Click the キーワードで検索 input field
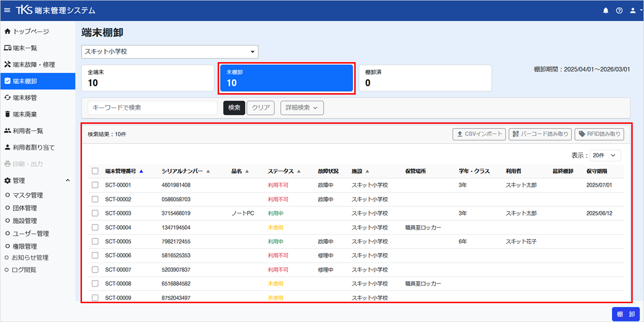The height and width of the screenshot is (322, 644). coord(153,108)
